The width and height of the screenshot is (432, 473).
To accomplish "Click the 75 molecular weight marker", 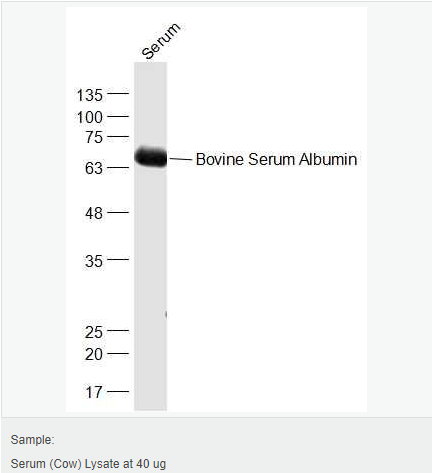I will click(94, 137).
